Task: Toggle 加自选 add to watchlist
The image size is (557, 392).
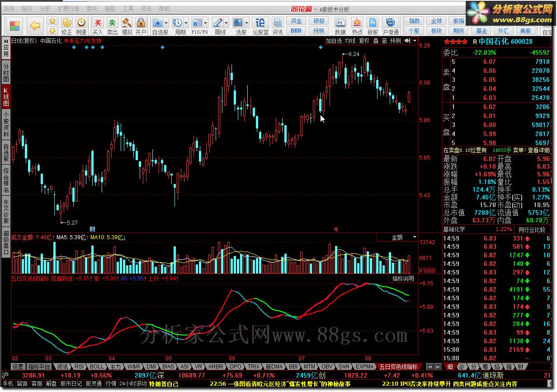Action: coord(334,41)
